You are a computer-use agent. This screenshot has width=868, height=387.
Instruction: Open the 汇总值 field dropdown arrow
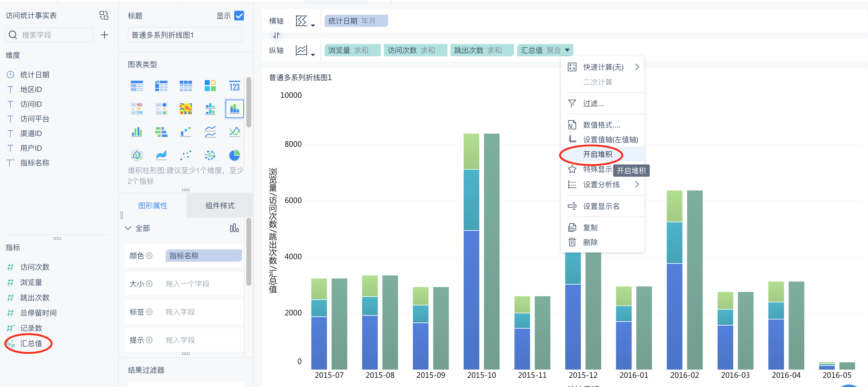(568, 50)
